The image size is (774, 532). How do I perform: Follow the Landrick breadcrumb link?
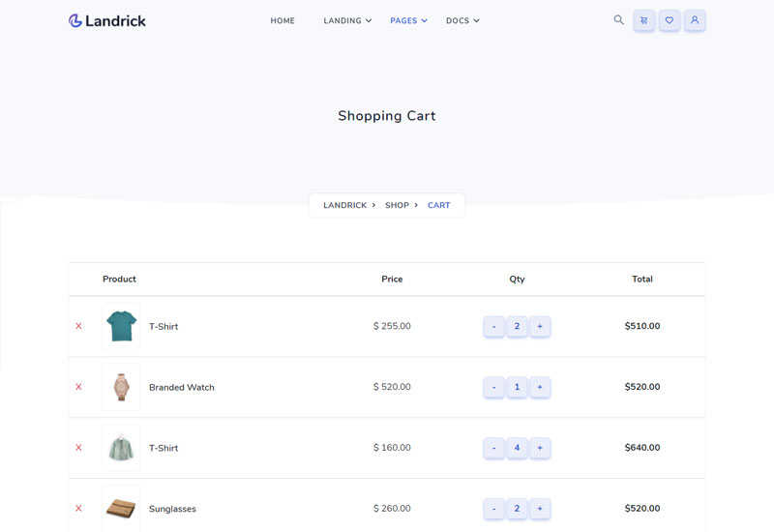click(x=345, y=205)
